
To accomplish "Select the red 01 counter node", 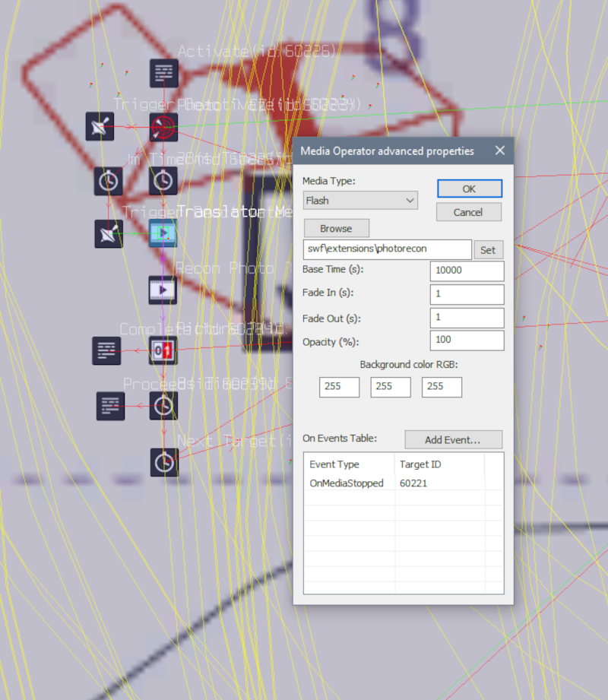I will tap(163, 350).
